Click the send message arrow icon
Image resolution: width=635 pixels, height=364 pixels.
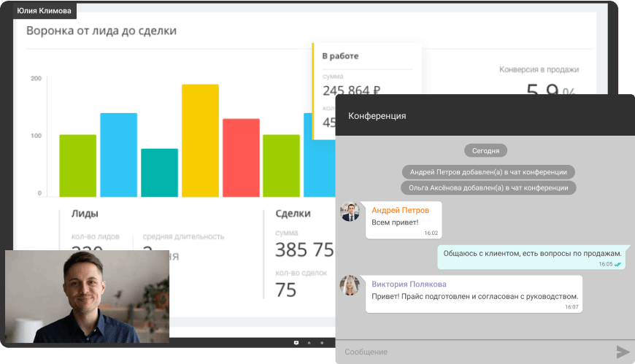click(x=623, y=352)
